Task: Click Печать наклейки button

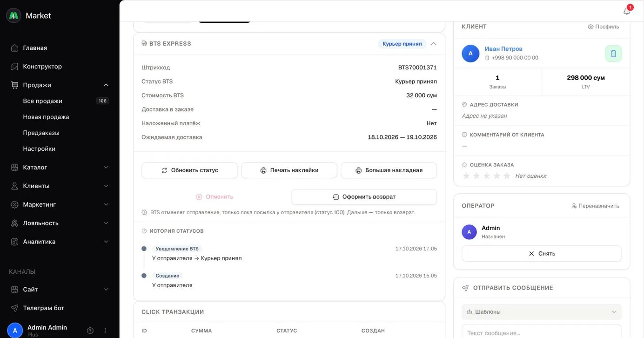Action: [x=289, y=170]
